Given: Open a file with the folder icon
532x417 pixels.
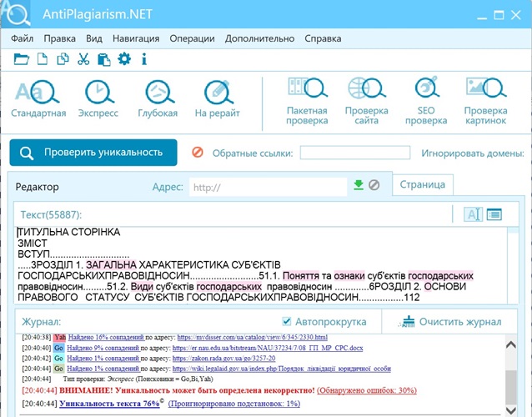Looking at the screenshot, I should point(22,59).
